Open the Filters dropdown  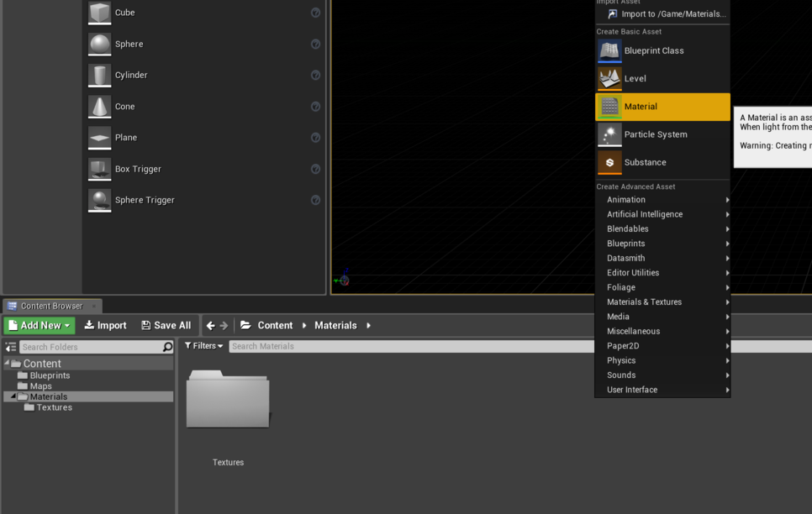(x=203, y=346)
